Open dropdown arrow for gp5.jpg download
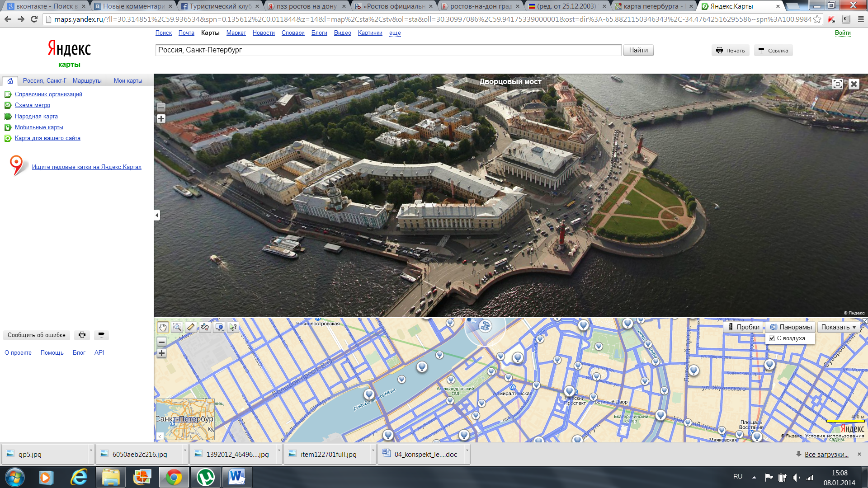The image size is (868, 488). 91,450
